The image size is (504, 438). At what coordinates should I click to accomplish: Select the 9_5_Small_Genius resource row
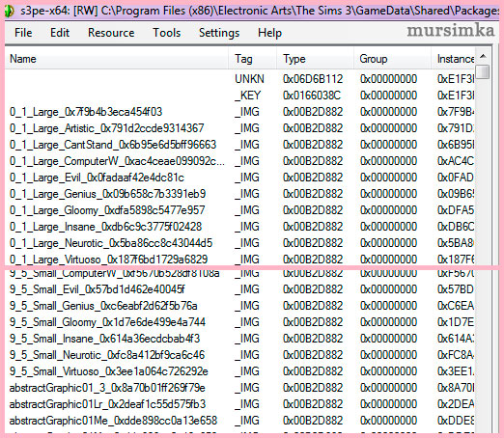[239, 306]
